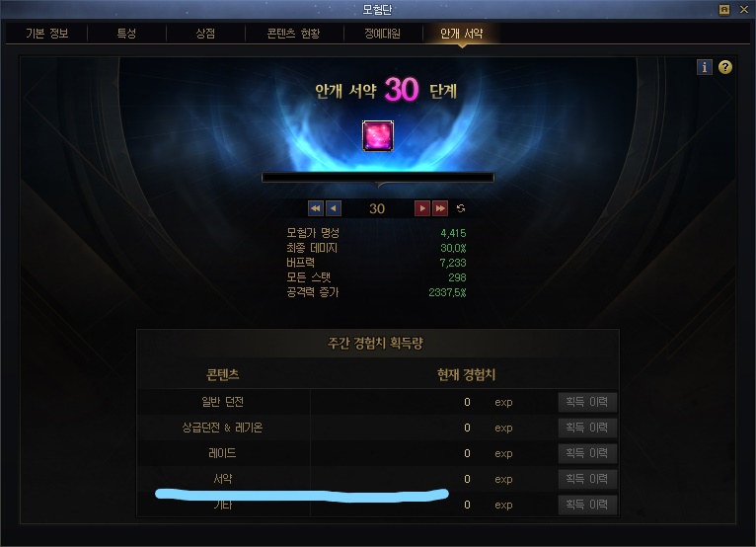Select the 상점 tab

pos(205,34)
